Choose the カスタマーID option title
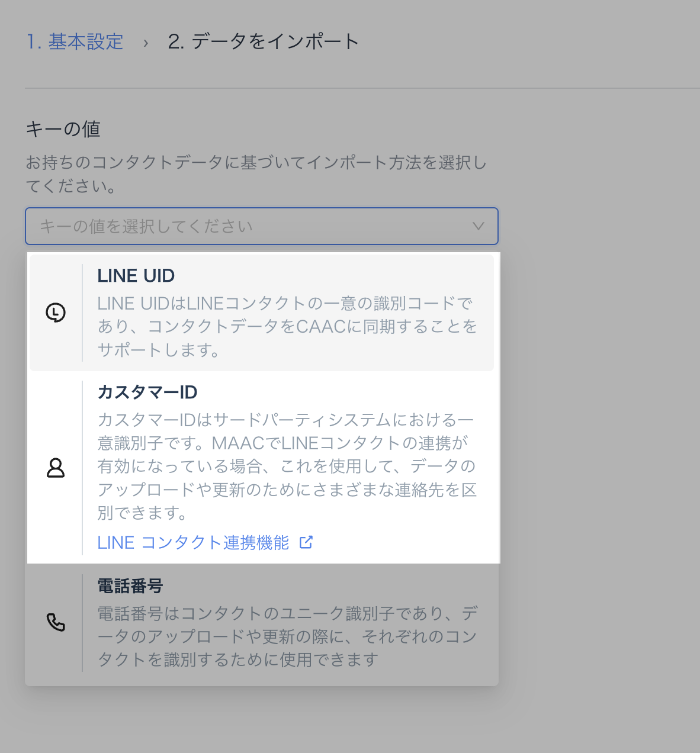 147,392
